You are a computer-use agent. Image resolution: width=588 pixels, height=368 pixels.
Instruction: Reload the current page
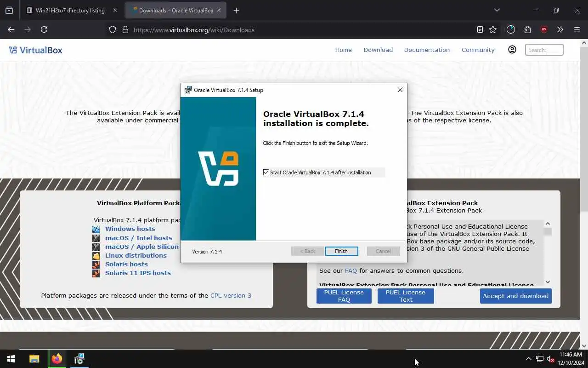point(44,29)
